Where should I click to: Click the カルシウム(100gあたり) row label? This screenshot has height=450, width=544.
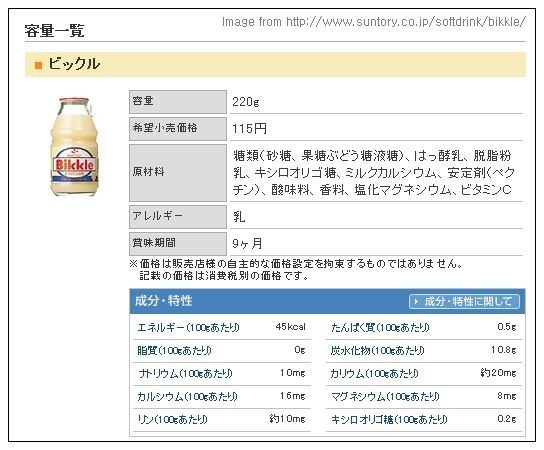[187, 397]
